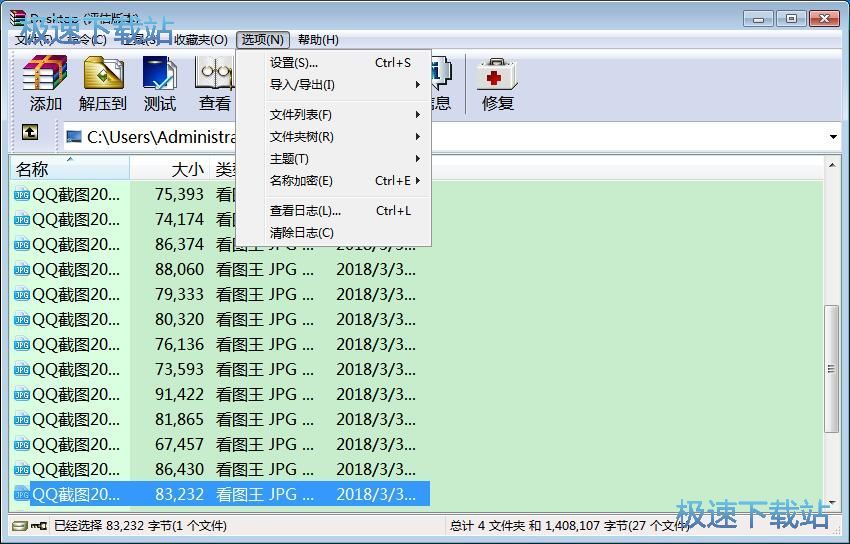Click the JPG icon of the 81,865 file
Viewport: 850px width, 544px height.
[22, 419]
